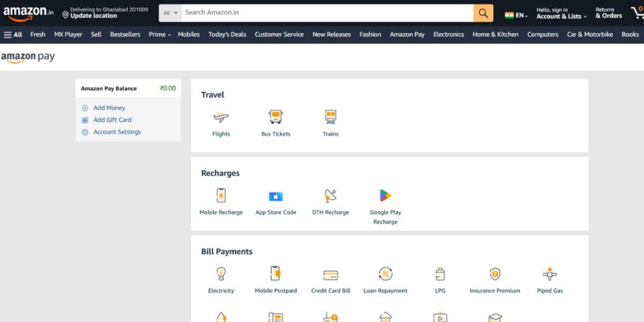644x322 pixels.
Task: Open the Mobile Postpaid bill icon
Action: pos(275,274)
